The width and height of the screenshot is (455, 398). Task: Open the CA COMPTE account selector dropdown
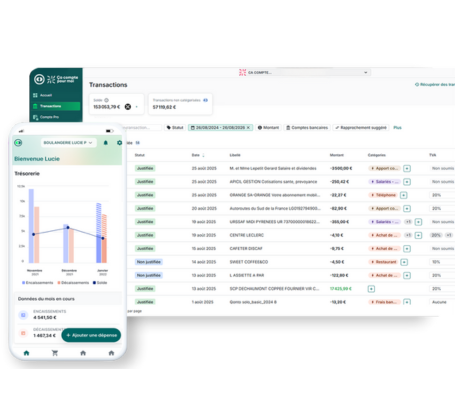[x=304, y=72]
